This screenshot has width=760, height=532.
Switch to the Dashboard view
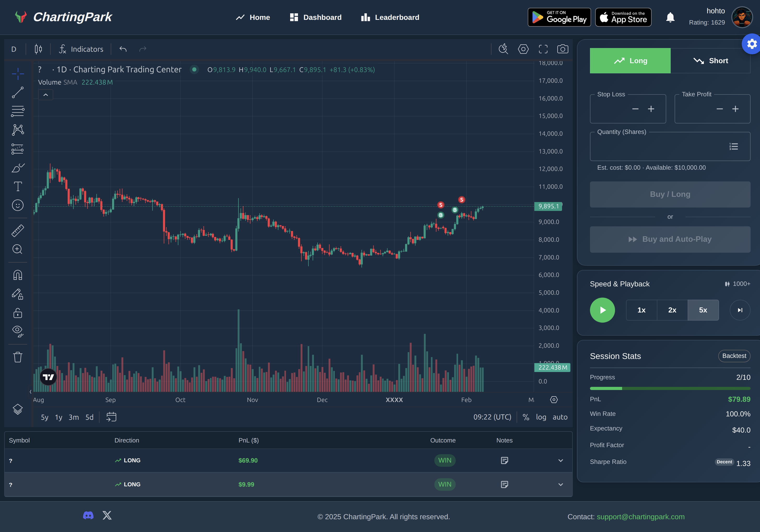315,17
